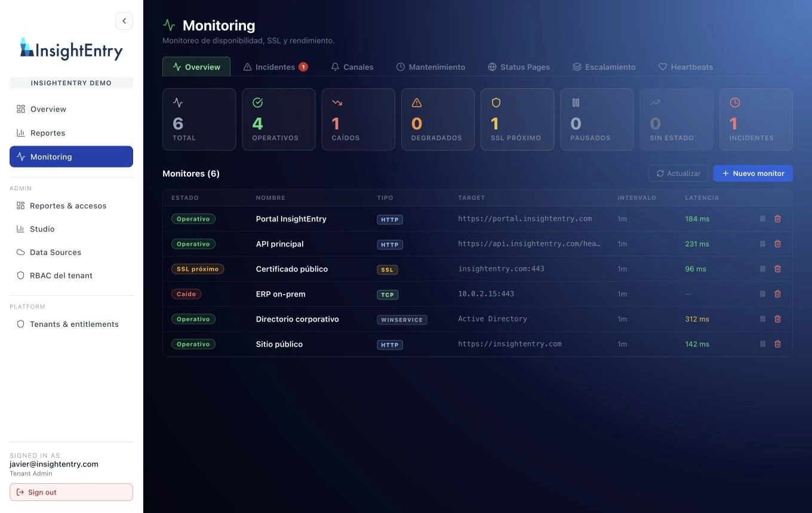Viewport: 812px width, 513px height.
Task: Delete the Portal InsightEntry monitor
Action: pyautogui.click(x=777, y=219)
